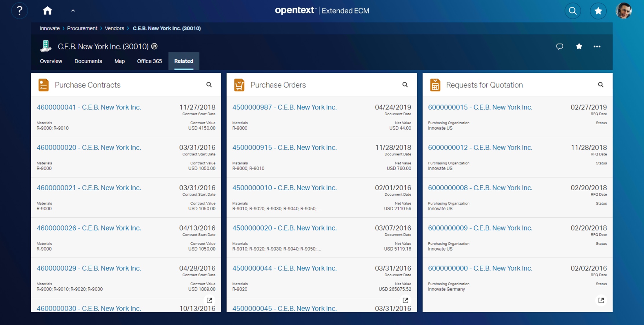The height and width of the screenshot is (325, 644).
Task: Click contract value USD 4150.00
Action: pos(202,128)
